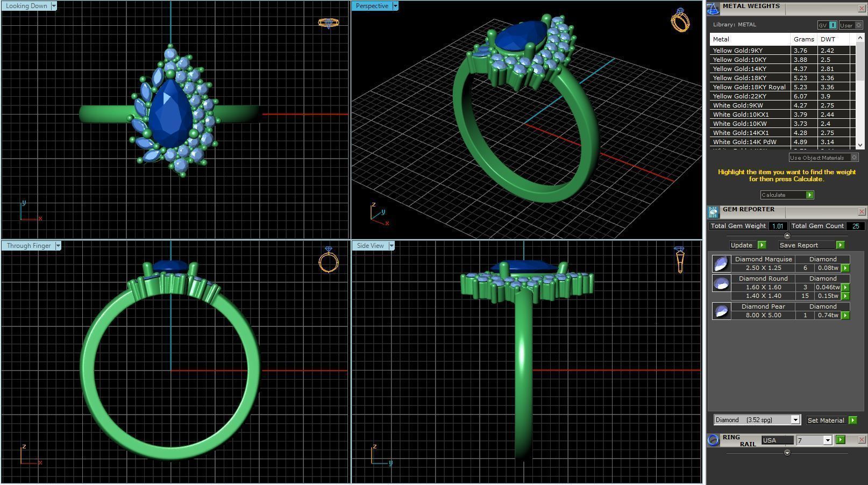Viewport: 868px width, 485px height.
Task: Click the Diamond Marquise gem thumbnail
Action: click(x=721, y=263)
